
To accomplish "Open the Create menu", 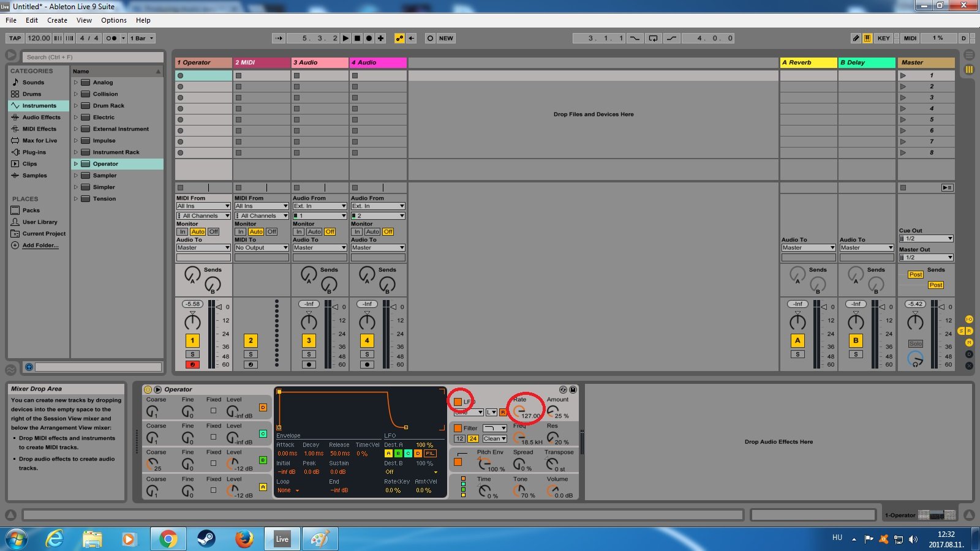I will pos(58,20).
